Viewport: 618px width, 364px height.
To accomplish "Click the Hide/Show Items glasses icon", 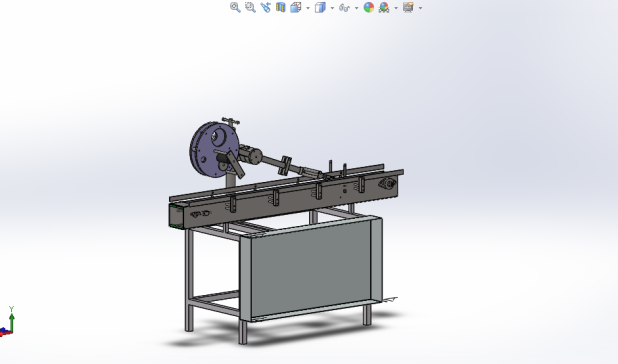I will [x=344, y=7].
